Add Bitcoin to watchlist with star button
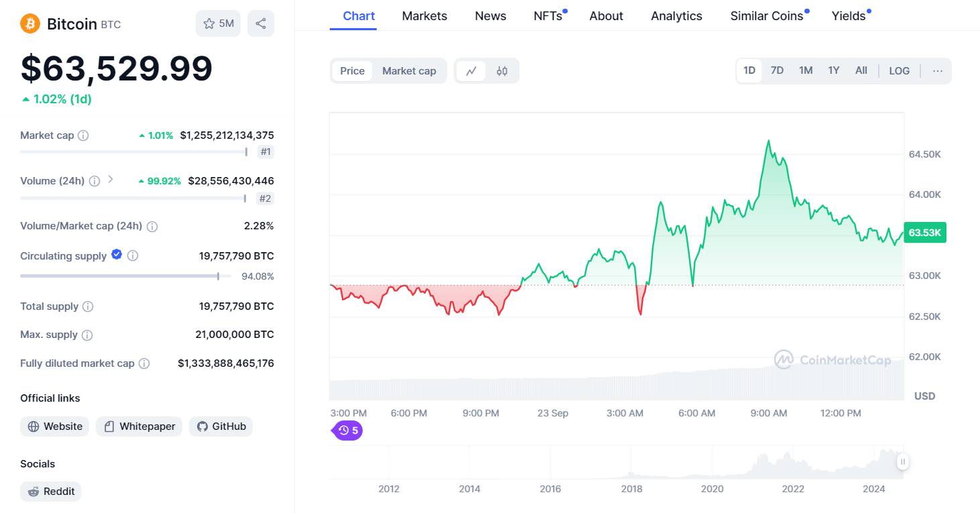 click(x=218, y=23)
